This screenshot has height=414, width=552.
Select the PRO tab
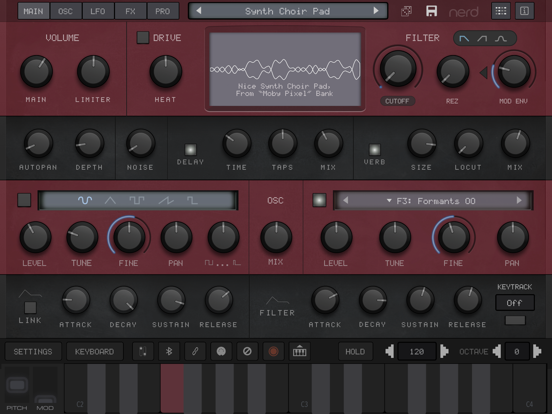point(162,11)
